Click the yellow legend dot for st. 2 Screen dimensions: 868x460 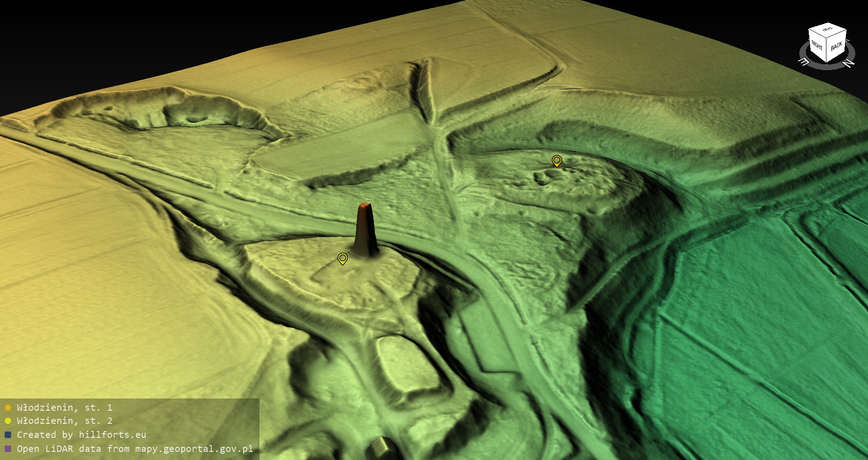pyautogui.click(x=8, y=421)
